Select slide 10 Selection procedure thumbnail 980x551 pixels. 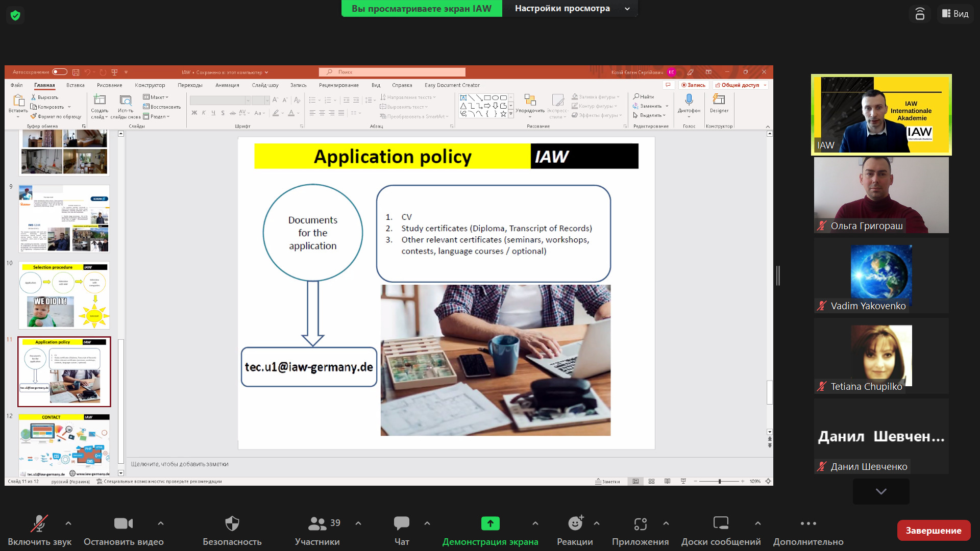(x=64, y=295)
